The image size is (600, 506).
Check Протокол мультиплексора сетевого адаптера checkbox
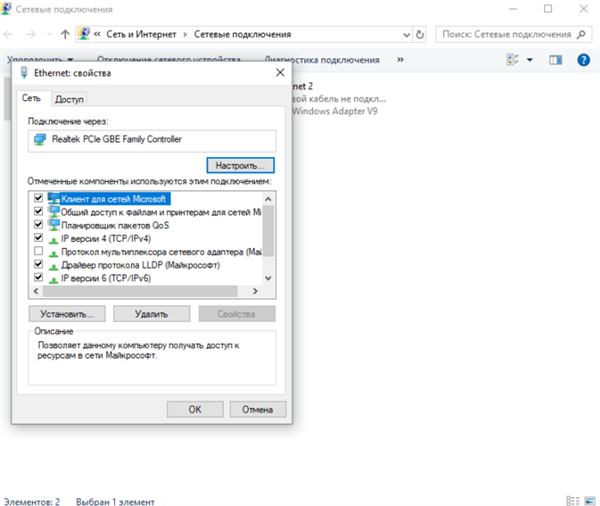(x=38, y=251)
